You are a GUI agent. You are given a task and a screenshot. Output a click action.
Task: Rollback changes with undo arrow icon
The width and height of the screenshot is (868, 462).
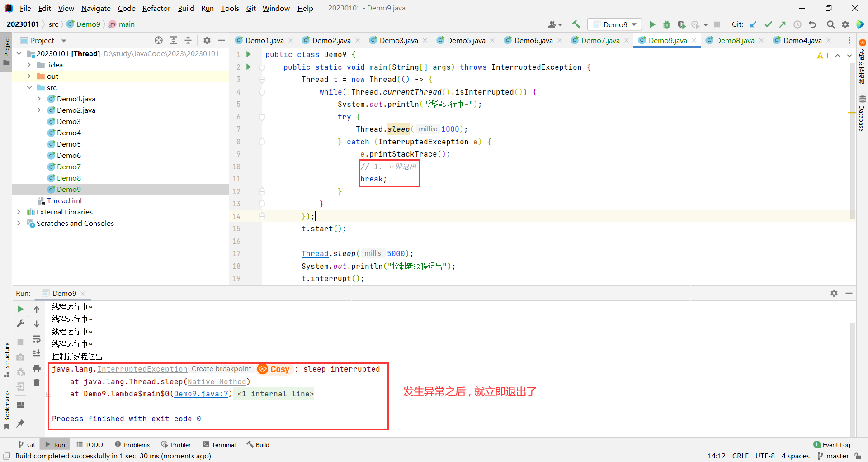tap(812, 24)
